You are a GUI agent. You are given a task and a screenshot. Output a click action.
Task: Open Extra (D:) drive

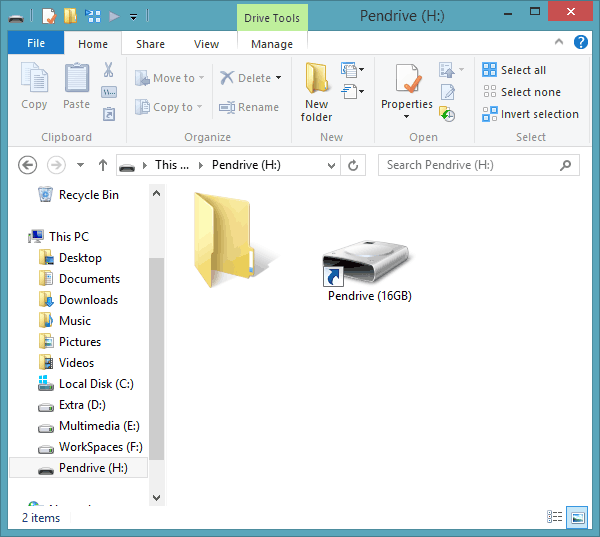tap(72, 405)
